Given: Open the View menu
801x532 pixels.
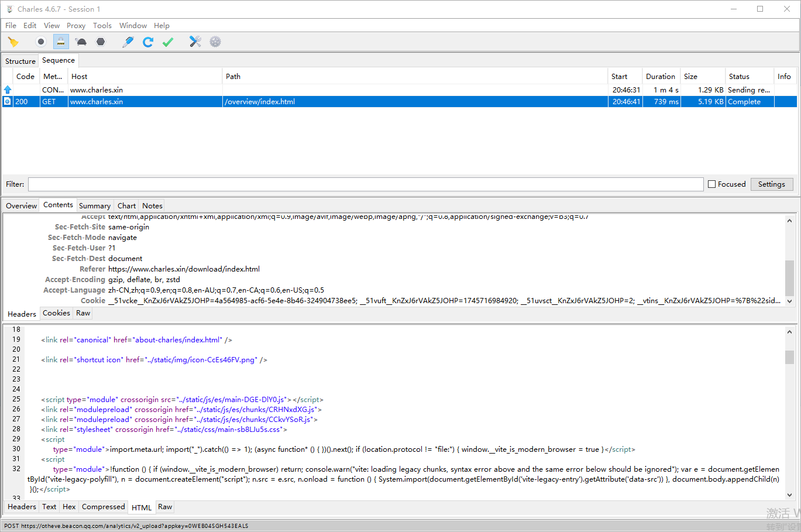Looking at the screenshot, I should [x=51, y=25].
